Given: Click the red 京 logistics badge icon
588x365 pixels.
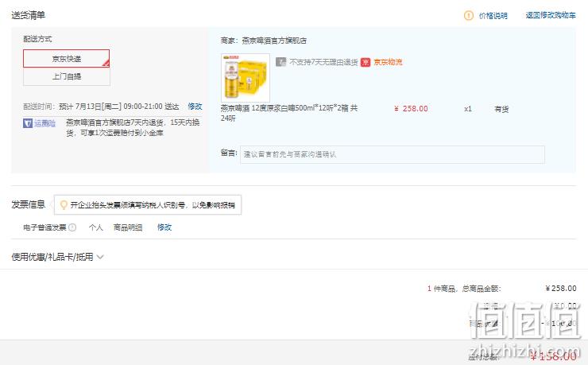Looking at the screenshot, I should click(x=366, y=62).
